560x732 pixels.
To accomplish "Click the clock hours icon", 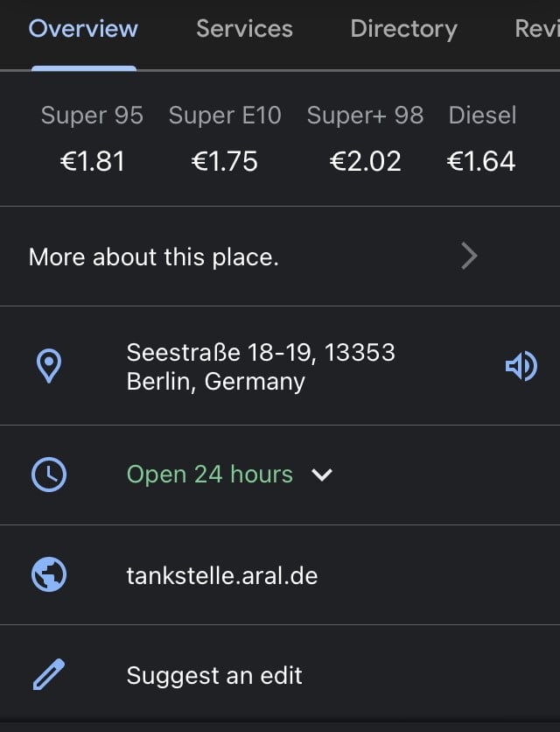I will (x=49, y=475).
